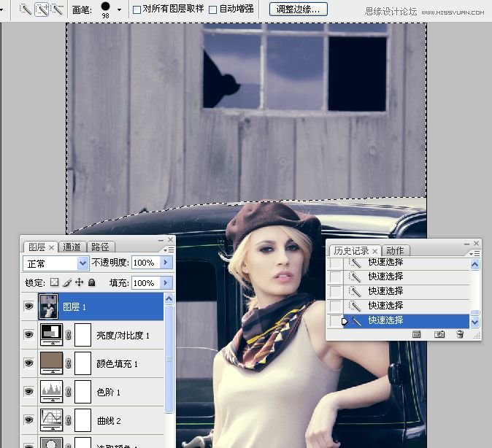Screen dimensions: 492x448
Task: Click the 调整边缘... button
Action: tap(299, 9)
